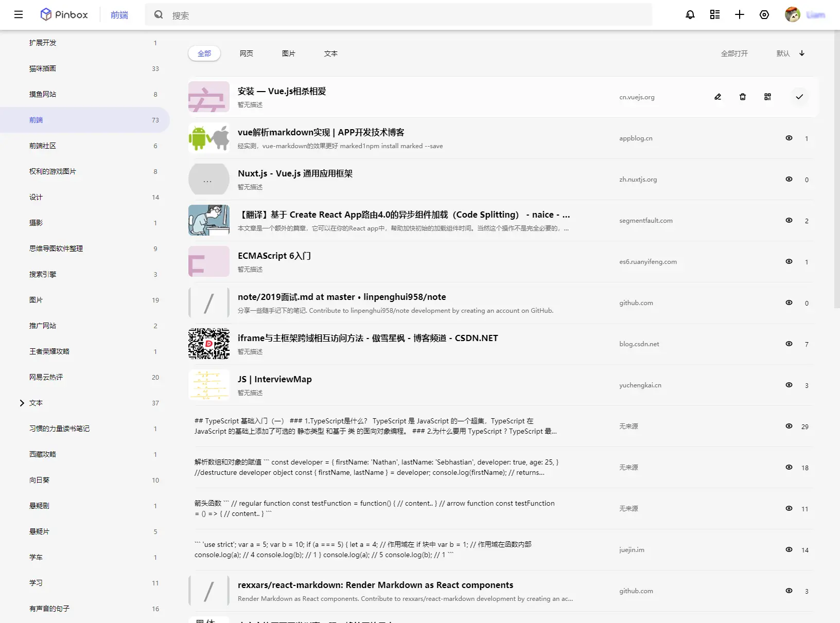Show QR code for Vue.js install bookmark

click(767, 97)
